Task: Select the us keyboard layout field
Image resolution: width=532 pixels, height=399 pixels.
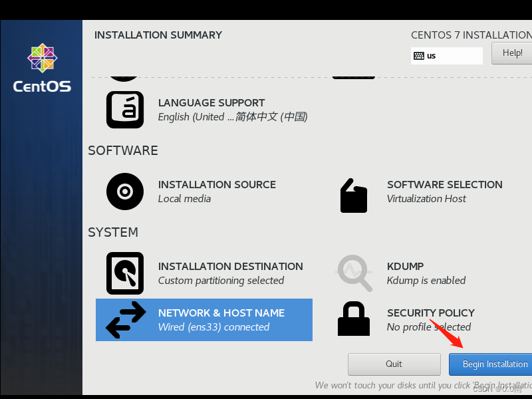Action: click(446, 56)
